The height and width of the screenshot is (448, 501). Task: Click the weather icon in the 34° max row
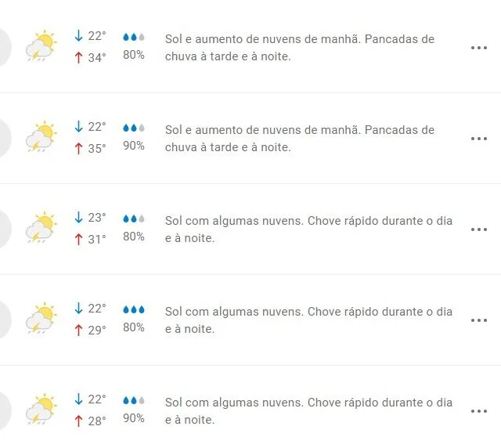pyautogui.click(x=41, y=45)
